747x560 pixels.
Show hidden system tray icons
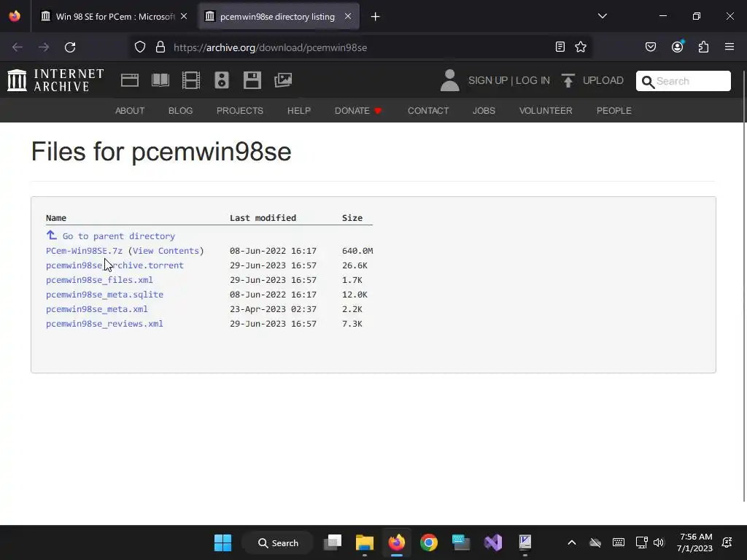[572, 542]
